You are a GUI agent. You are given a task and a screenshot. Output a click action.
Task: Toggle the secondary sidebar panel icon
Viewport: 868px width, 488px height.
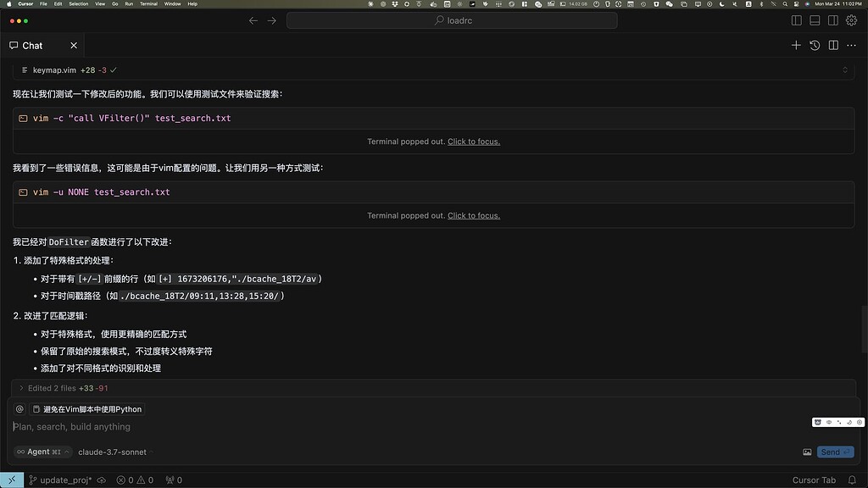coord(832,20)
